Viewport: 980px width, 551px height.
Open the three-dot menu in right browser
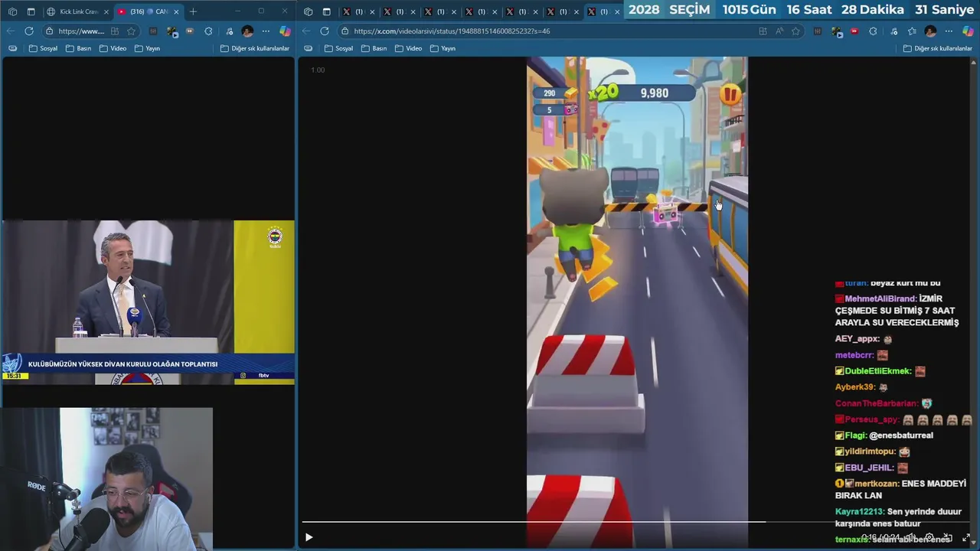(949, 31)
